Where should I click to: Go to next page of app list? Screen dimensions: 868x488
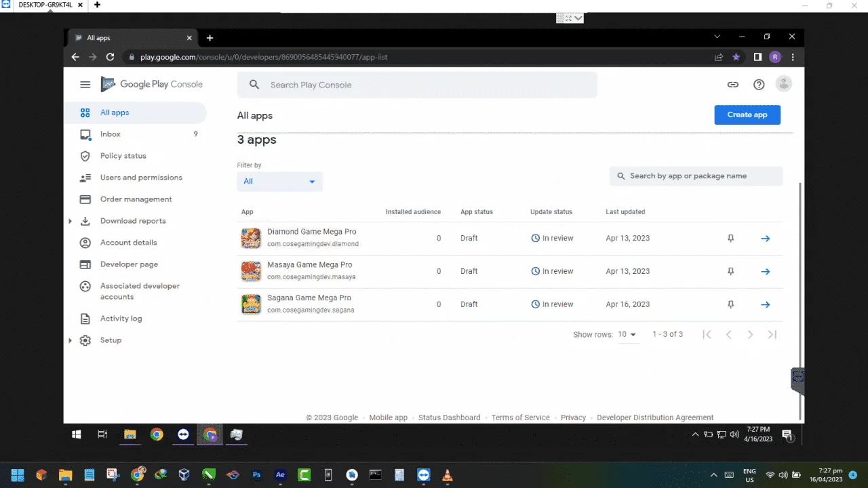tap(750, 334)
